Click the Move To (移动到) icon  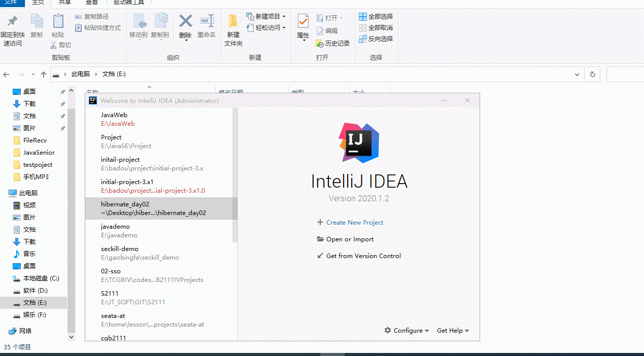tap(139, 21)
